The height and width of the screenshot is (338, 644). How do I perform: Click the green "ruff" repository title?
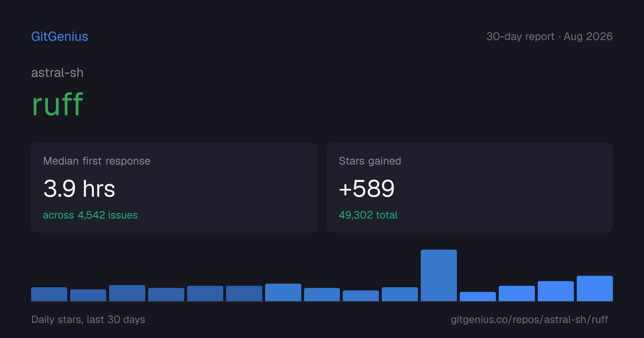(x=57, y=104)
